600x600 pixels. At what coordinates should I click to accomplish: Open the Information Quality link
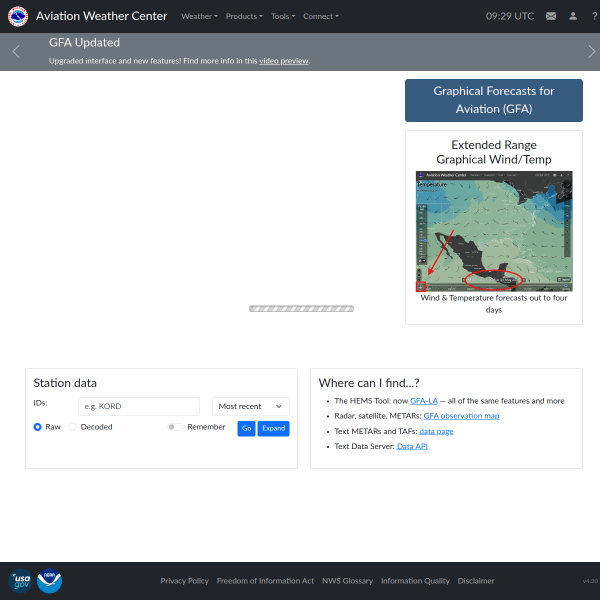click(x=415, y=581)
